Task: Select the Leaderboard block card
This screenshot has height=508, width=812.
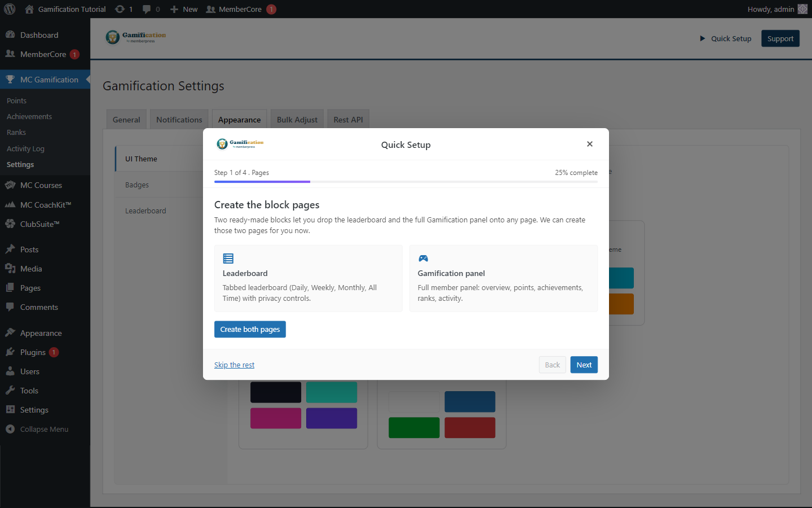Action: click(x=308, y=278)
